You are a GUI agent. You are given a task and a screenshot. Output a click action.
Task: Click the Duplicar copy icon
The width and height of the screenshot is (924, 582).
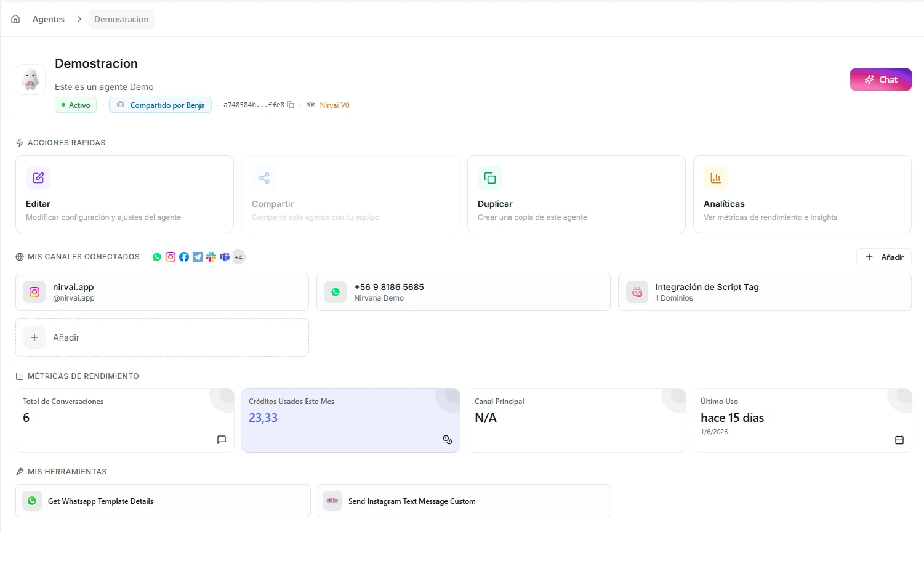[x=490, y=178]
